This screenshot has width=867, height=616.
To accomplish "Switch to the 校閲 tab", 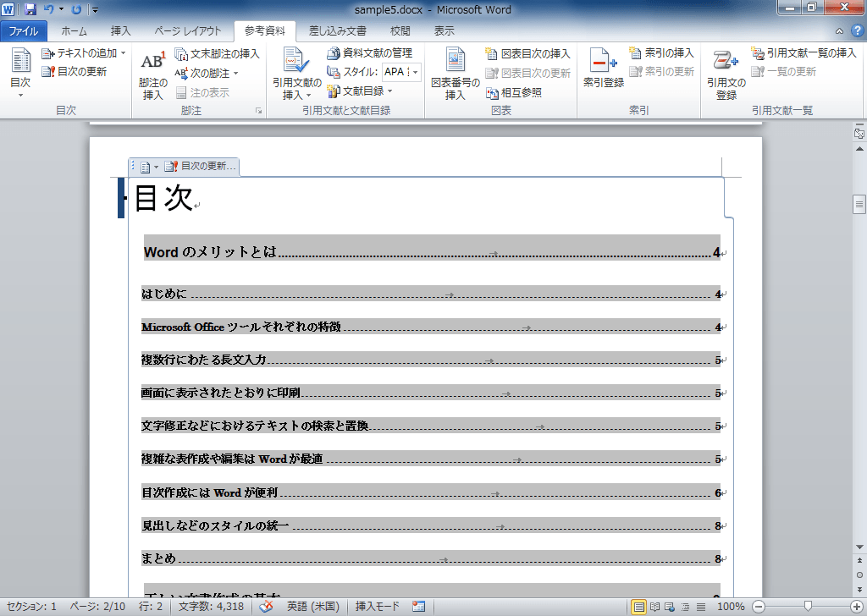I will (x=400, y=31).
